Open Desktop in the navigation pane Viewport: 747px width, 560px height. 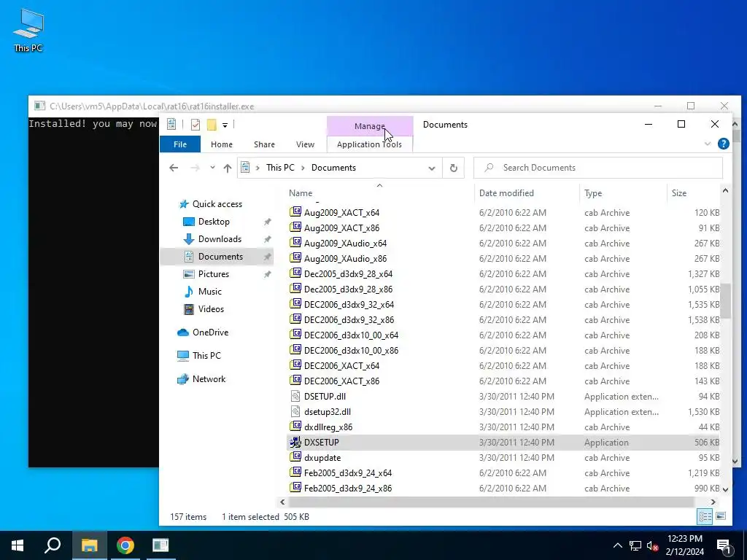pos(214,222)
